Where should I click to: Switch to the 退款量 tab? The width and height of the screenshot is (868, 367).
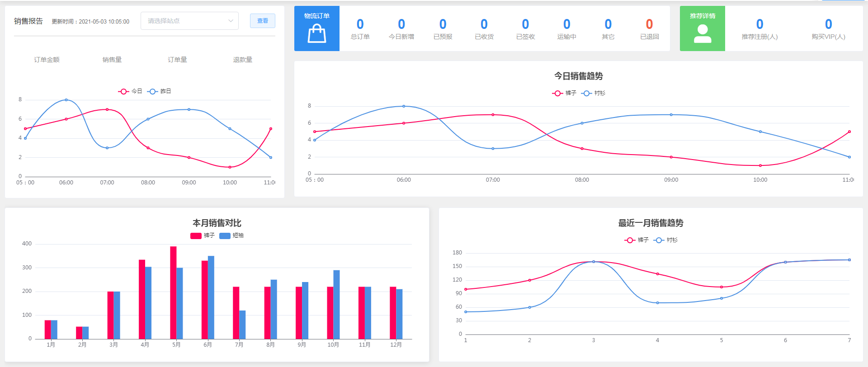point(242,60)
